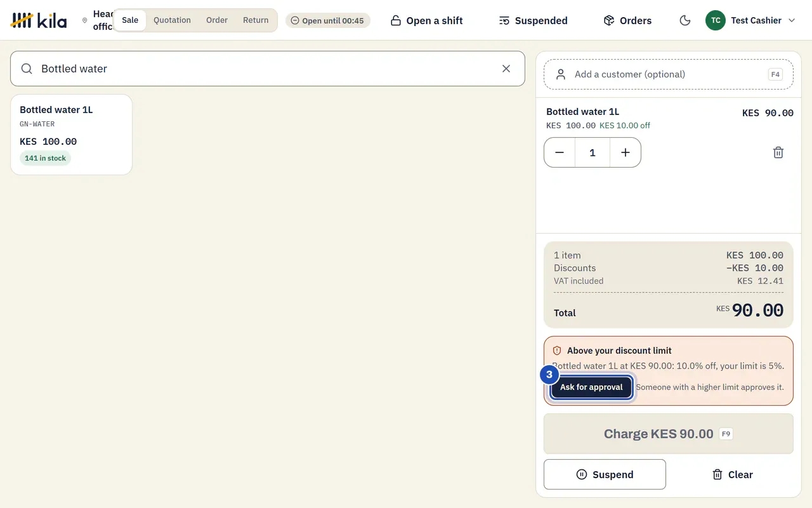Click the magnifier search icon

pyautogui.click(x=27, y=69)
